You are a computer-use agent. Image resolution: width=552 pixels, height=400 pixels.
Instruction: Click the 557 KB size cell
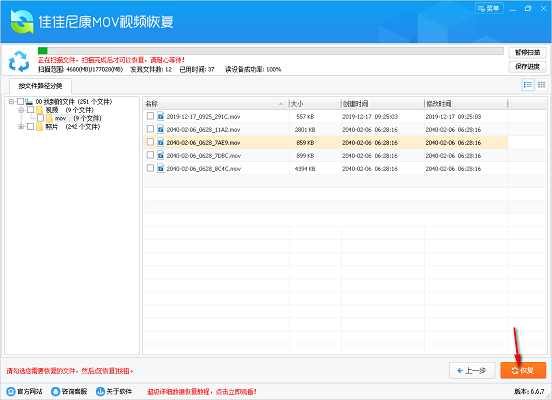[x=305, y=117]
